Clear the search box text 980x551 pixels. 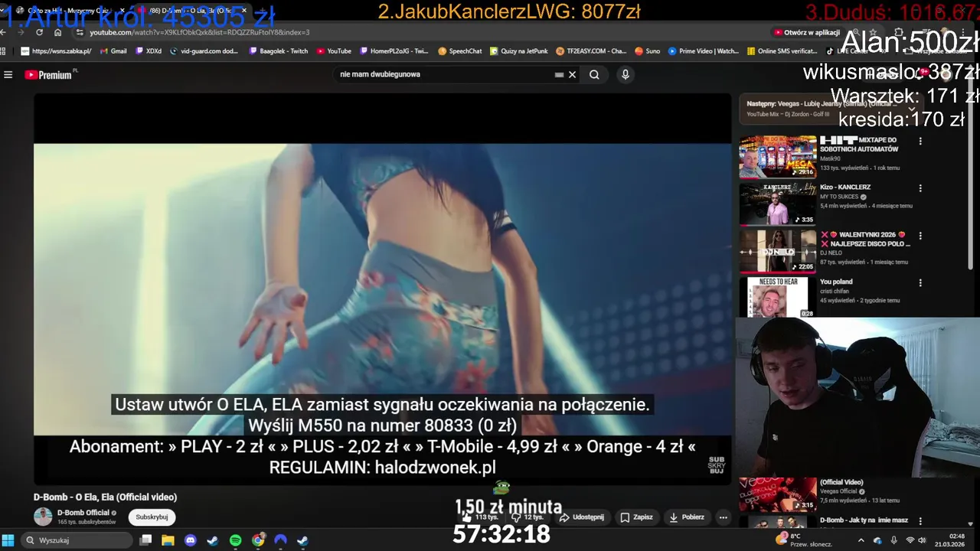[572, 75]
